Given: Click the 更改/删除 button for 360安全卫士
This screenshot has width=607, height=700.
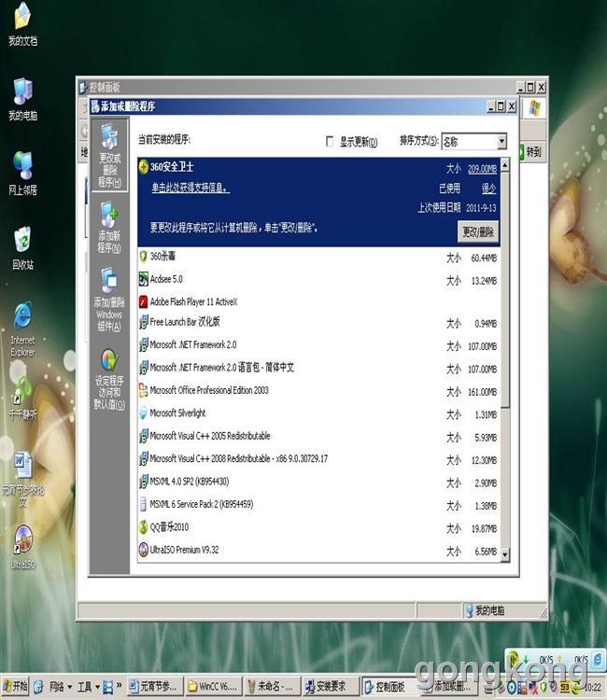Looking at the screenshot, I should tap(478, 231).
